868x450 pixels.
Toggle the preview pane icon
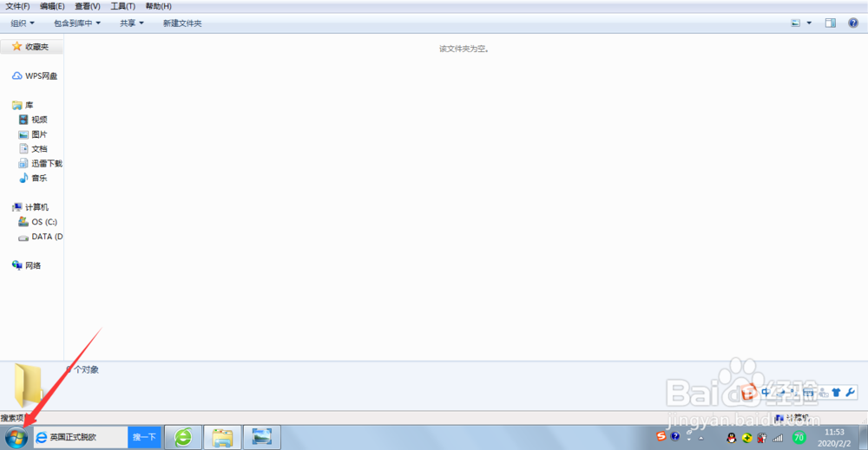point(831,23)
